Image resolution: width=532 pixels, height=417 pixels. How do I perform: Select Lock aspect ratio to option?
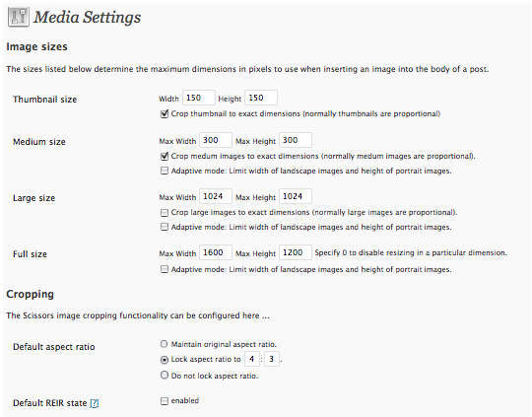pos(164,359)
